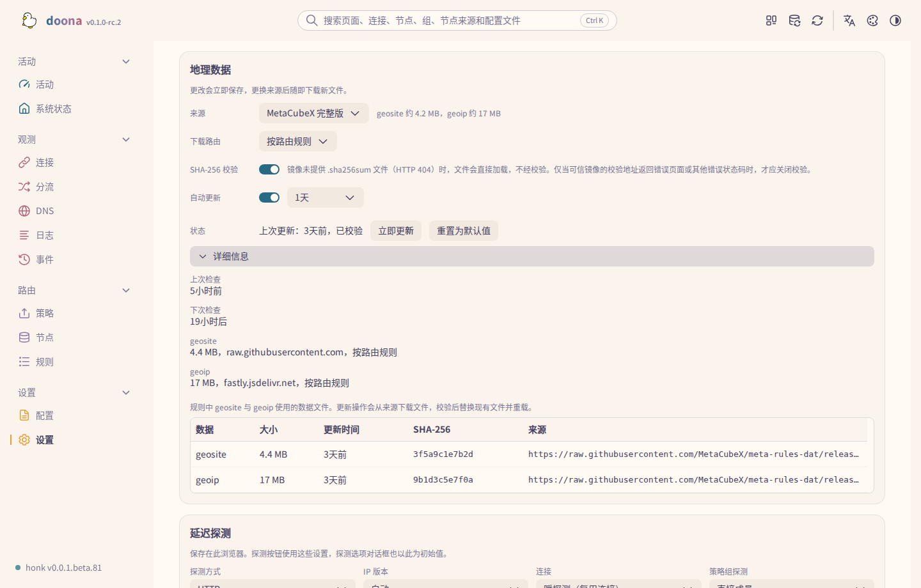The width and height of the screenshot is (921, 588).
Task: Focus the search input field
Action: click(457, 20)
